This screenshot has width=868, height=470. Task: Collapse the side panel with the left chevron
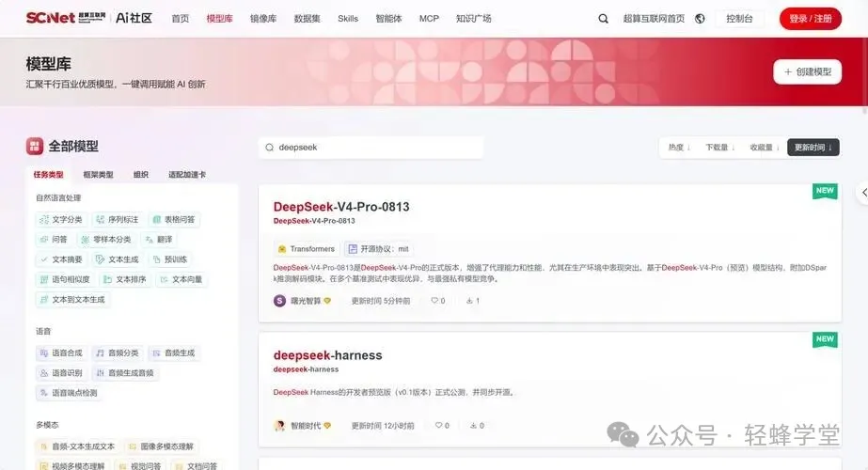(x=863, y=193)
